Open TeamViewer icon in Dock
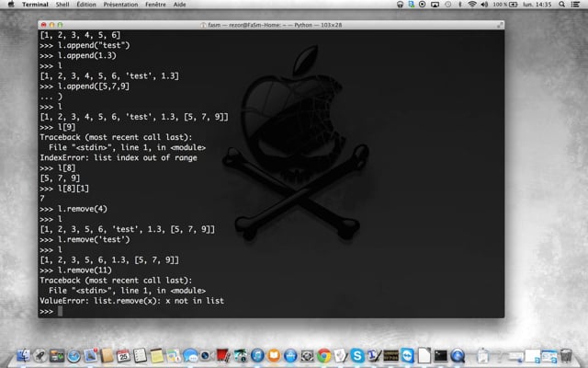The height and width of the screenshot is (368, 588). click(x=407, y=355)
